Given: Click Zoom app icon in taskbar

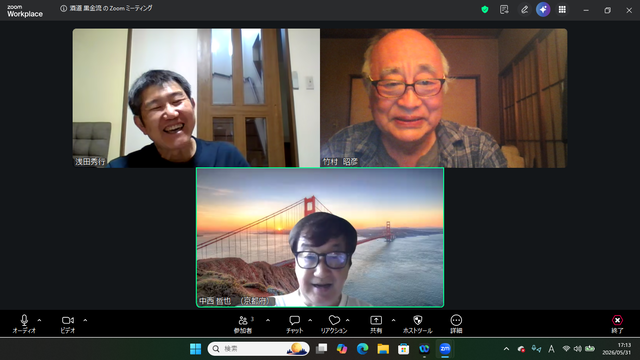Looking at the screenshot, I should click(445, 349).
